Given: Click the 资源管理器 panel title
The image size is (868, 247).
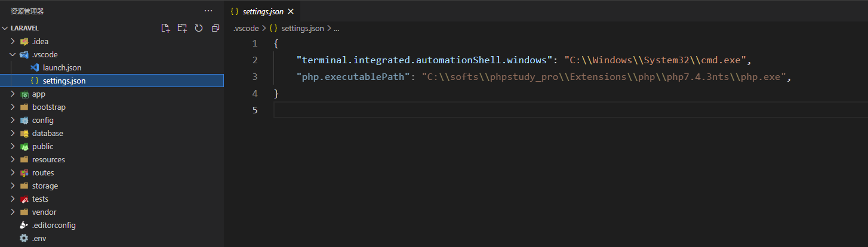Looking at the screenshot, I should click(27, 11).
